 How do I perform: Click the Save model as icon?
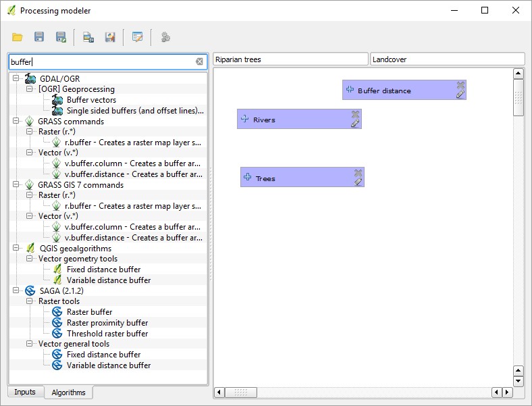pos(61,37)
